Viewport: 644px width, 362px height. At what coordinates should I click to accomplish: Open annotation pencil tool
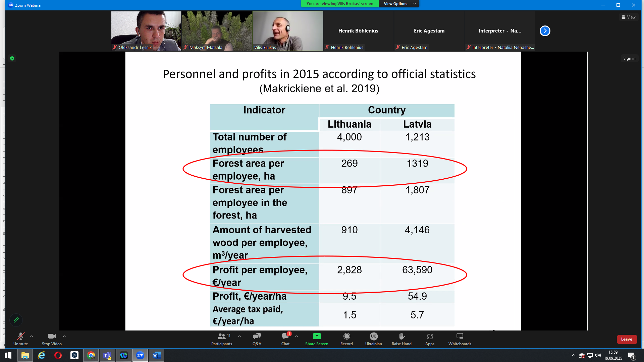pos(16,320)
